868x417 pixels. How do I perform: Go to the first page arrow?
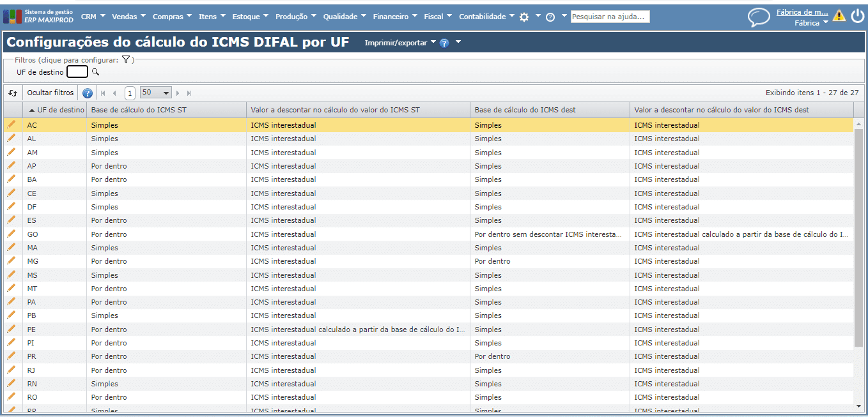[x=104, y=93]
